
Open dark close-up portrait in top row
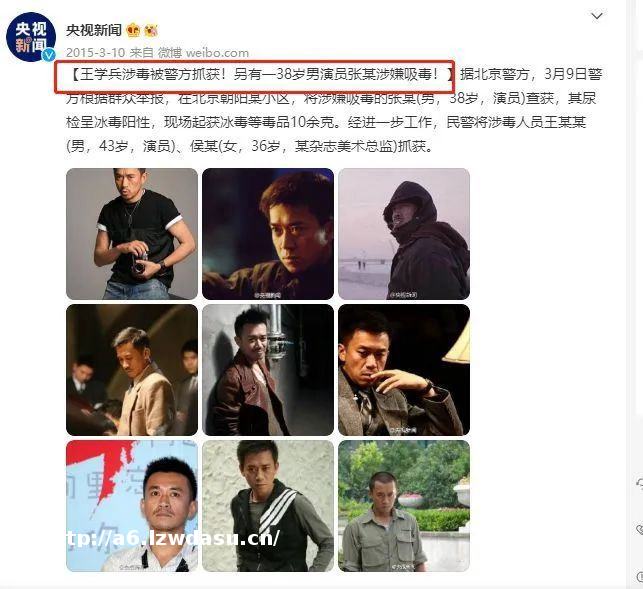268,234
